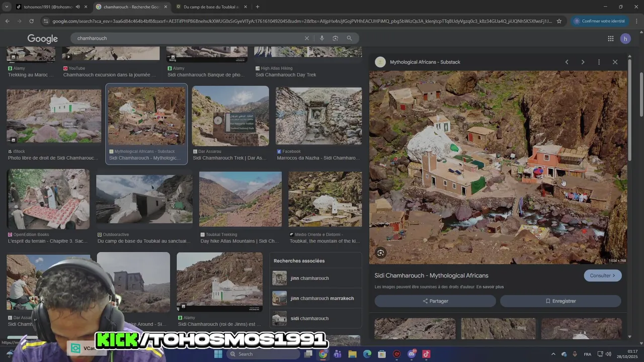Open the Outdooractive image result
The image size is (644, 362).
[x=144, y=199]
